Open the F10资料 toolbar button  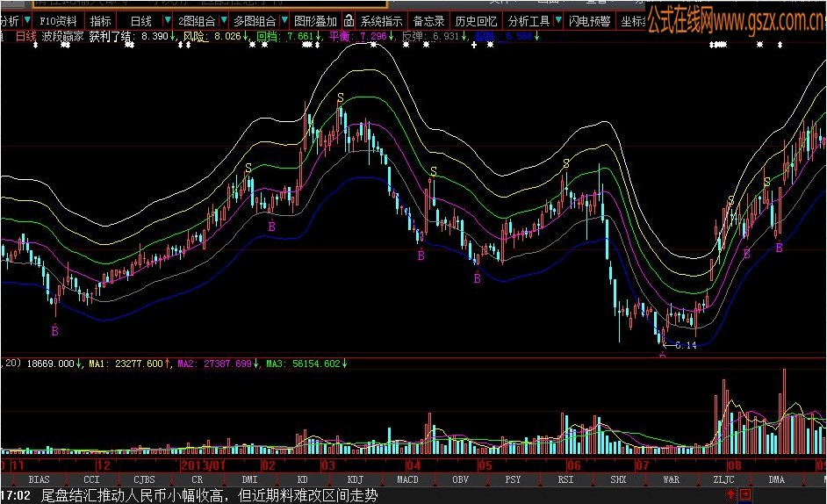[x=58, y=21]
